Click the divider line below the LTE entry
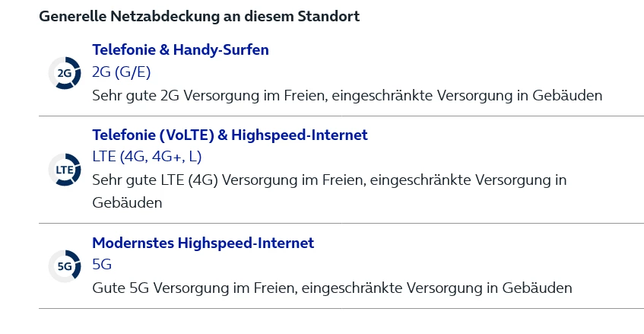 [341, 223]
